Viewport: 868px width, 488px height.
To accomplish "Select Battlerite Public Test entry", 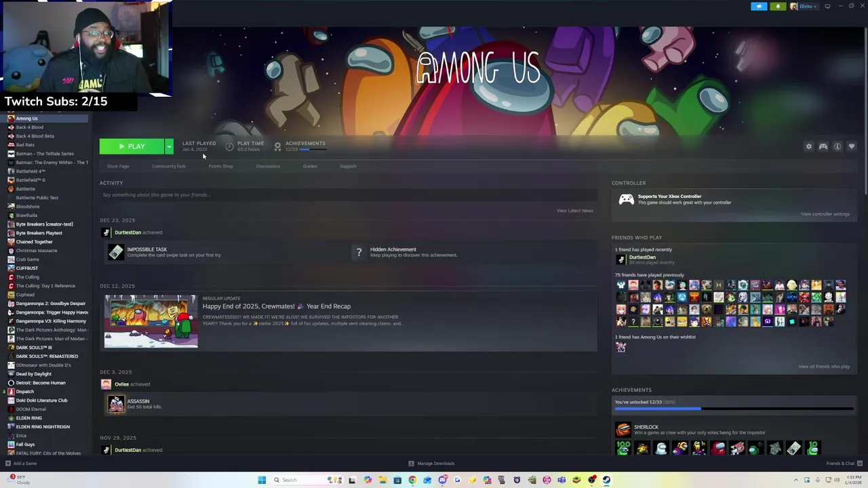I will pos(37,198).
